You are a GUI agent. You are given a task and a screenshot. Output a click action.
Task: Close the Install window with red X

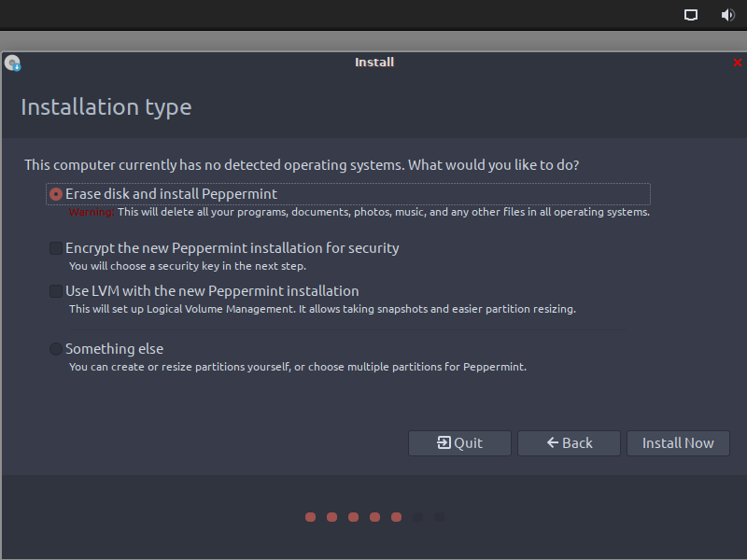pyautogui.click(x=737, y=63)
